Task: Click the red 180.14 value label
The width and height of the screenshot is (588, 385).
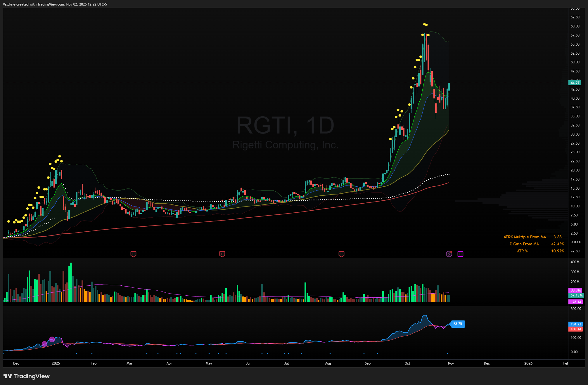Action: coord(576,329)
